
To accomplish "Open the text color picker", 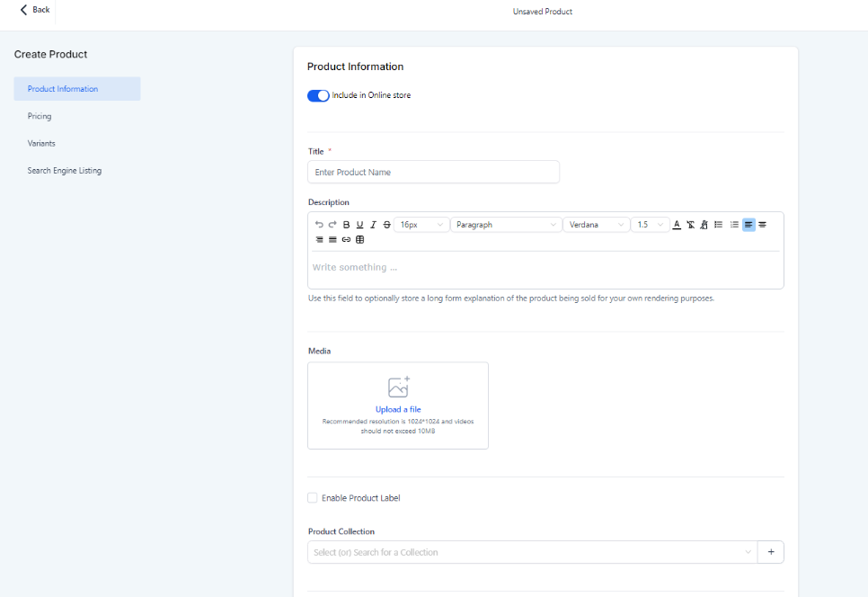I will tap(677, 225).
